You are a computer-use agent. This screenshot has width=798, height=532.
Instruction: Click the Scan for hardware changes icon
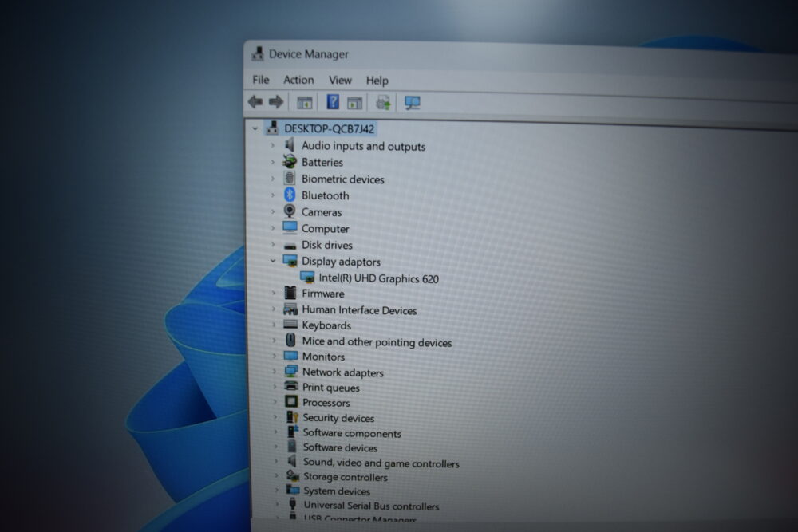(x=413, y=103)
